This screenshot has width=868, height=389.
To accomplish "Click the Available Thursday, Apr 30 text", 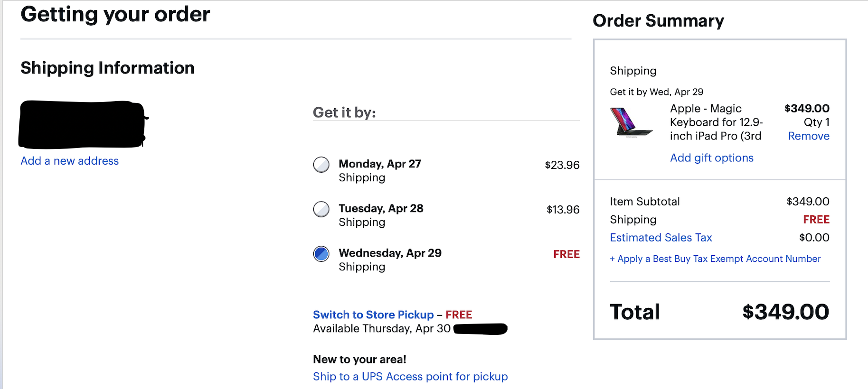I will [x=381, y=329].
